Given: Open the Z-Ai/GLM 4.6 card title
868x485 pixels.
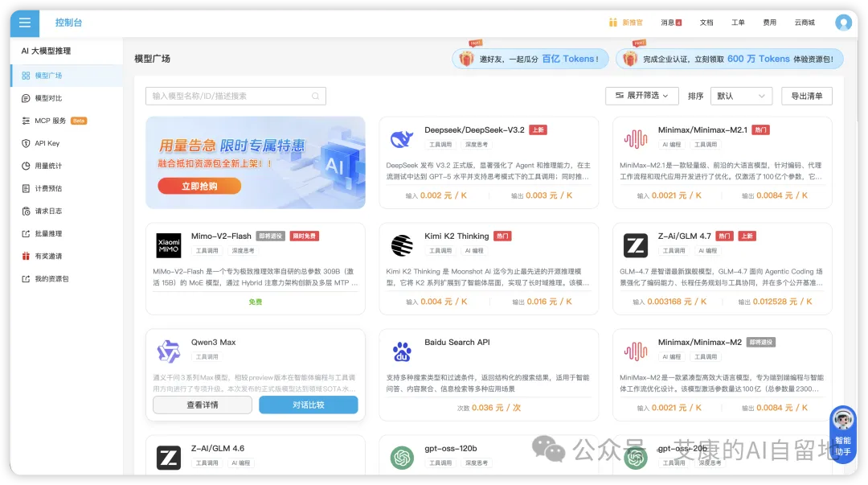Looking at the screenshot, I should [218, 449].
